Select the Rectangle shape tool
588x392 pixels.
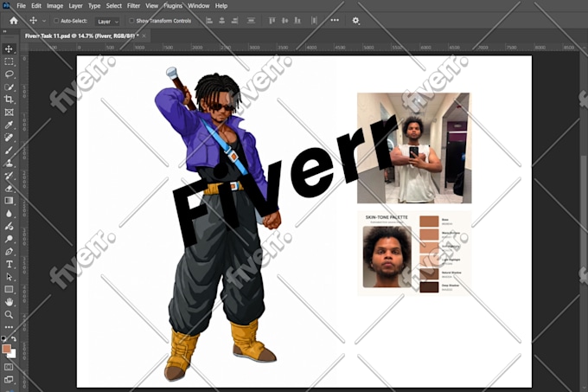(9, 289)
